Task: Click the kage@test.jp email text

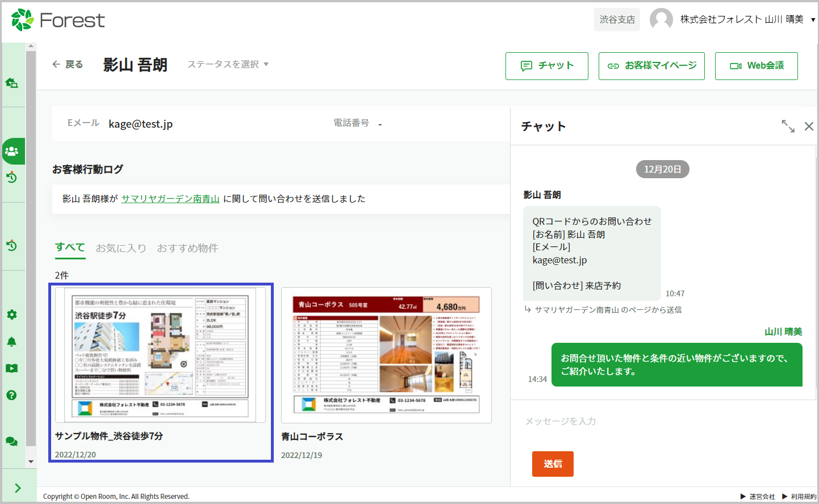Action: (x=141, y=124)
